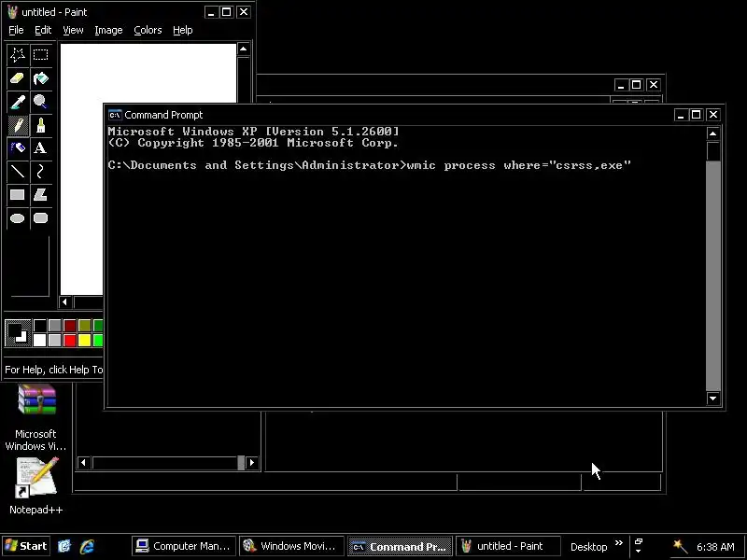Activate the Magnifier tool in Paint
This screenshot has height=560, width=747.
pyautogui.click(x=40, y=102)
